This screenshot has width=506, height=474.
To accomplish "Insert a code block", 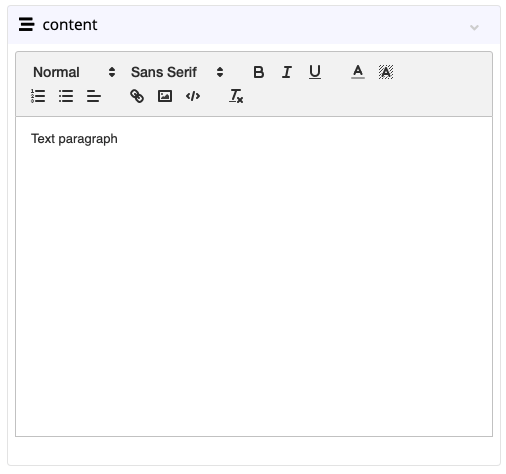I will click(193, 96).
